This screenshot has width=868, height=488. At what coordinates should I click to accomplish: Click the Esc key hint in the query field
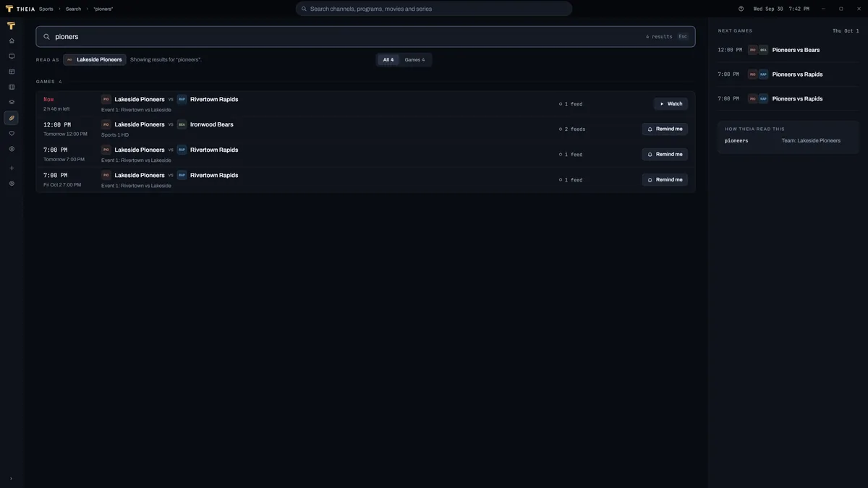click(x=683, y=37)
